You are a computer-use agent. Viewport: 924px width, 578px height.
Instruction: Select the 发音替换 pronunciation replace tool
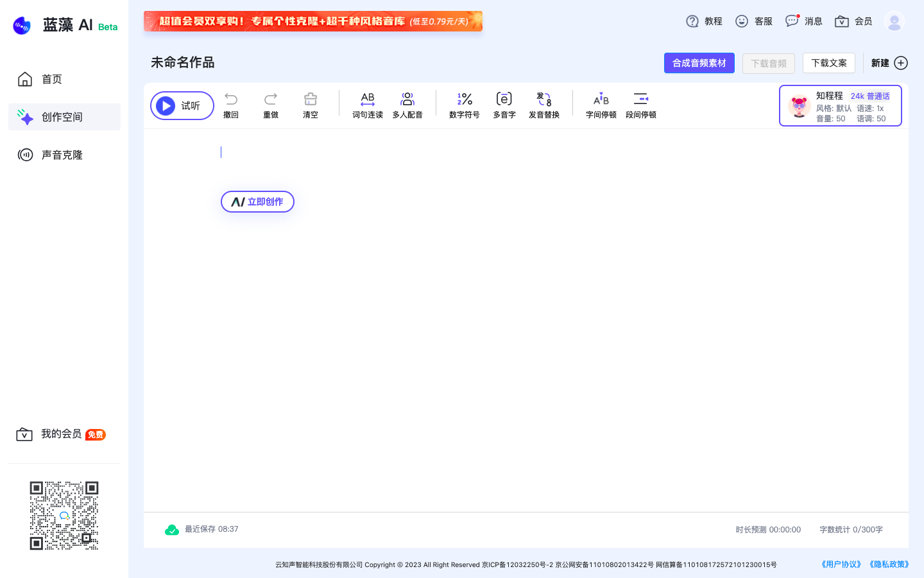(543, 105)
